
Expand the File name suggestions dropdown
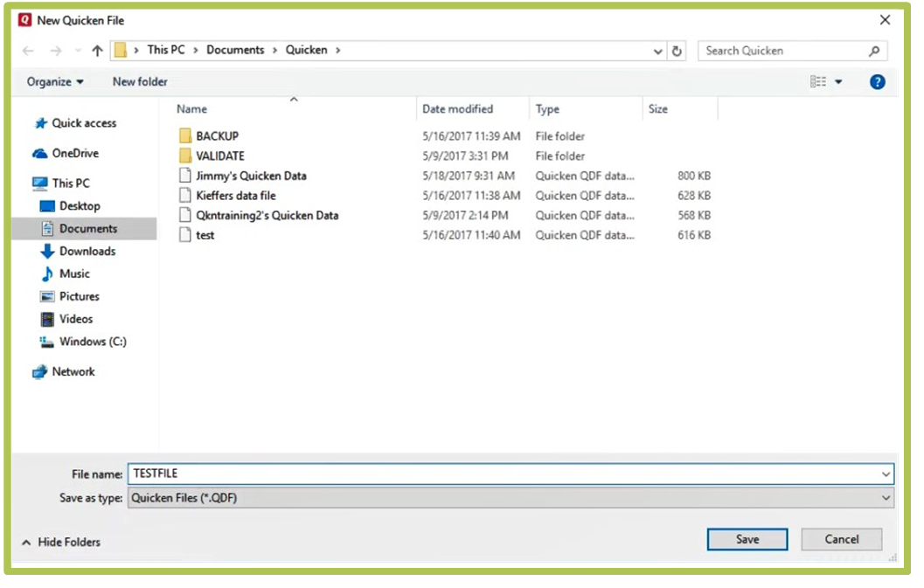coord(886,474)
